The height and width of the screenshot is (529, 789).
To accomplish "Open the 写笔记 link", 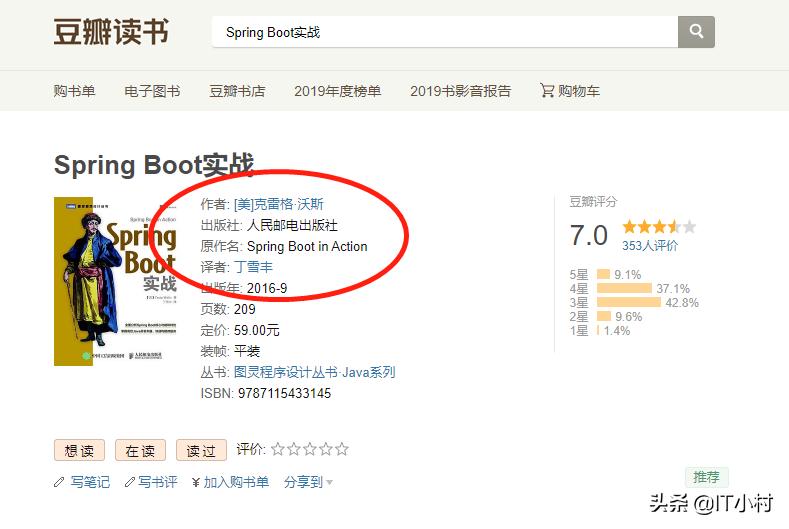I will pos(90,482).
